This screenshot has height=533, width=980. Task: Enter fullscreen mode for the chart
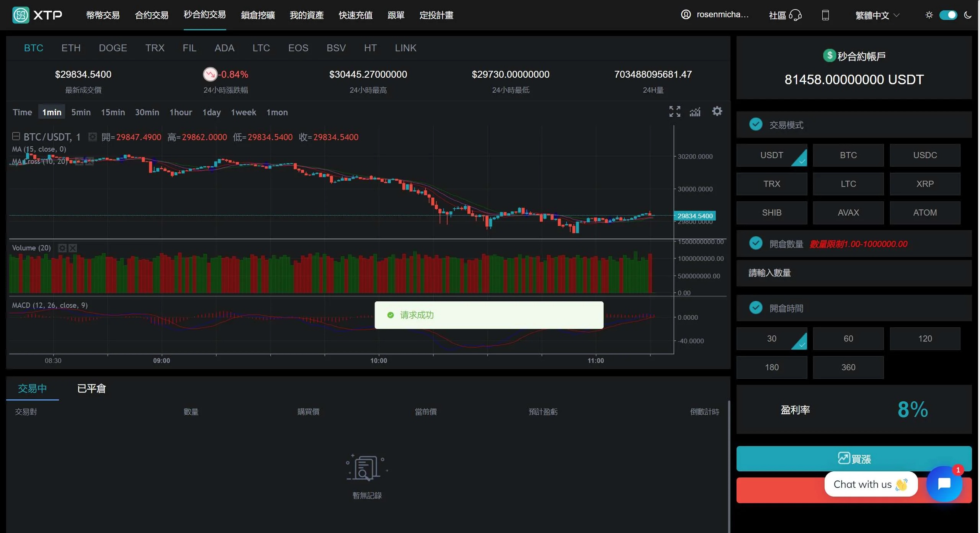675,111
